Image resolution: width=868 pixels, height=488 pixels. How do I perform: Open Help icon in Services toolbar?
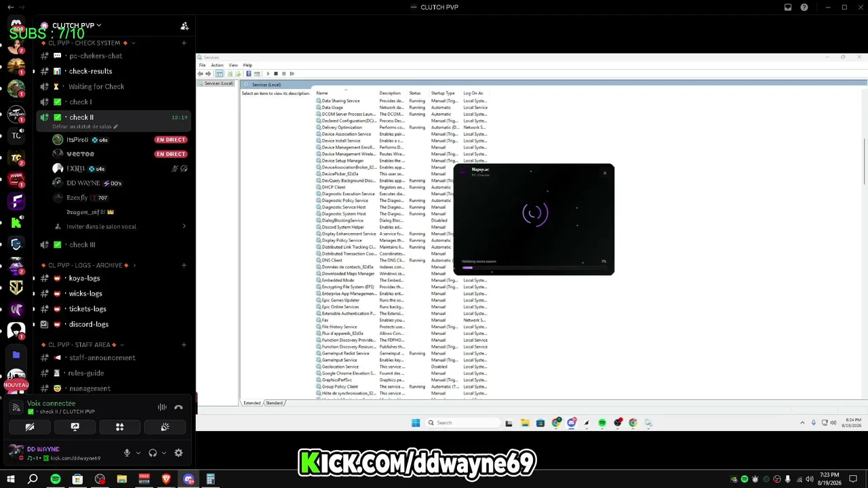pyautogui.click(x=249, y=73)
